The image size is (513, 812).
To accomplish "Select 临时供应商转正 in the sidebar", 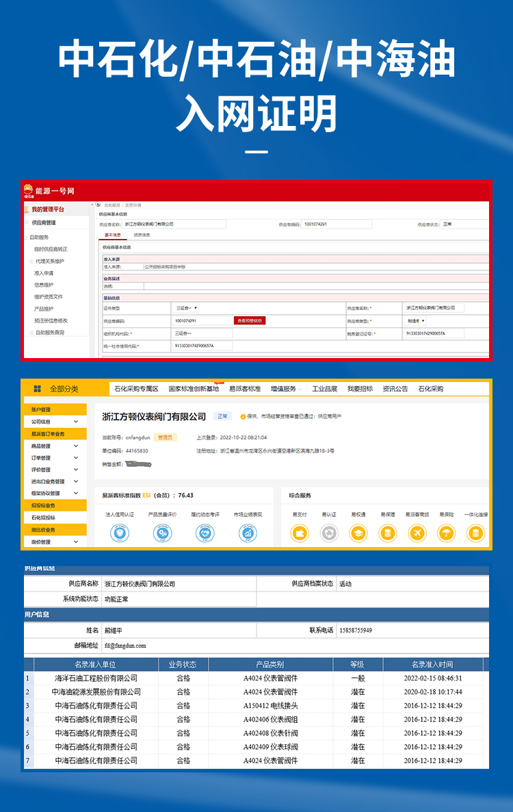I will coord(51,249).
